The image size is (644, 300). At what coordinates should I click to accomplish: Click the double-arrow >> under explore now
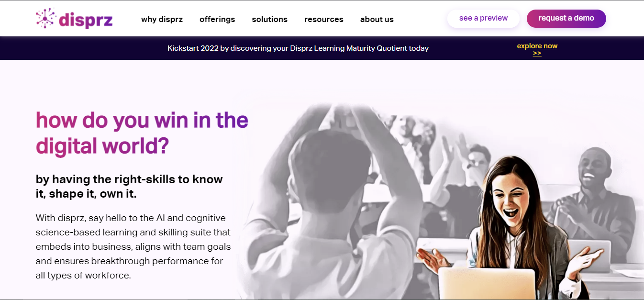pos(537,53)
